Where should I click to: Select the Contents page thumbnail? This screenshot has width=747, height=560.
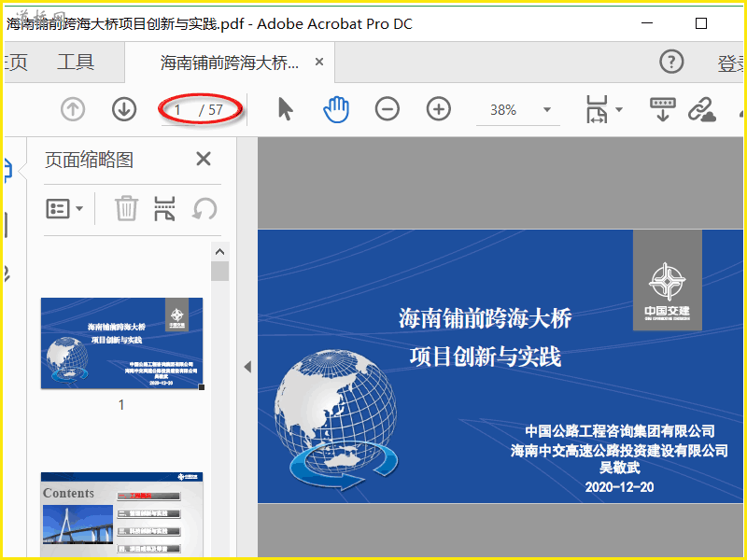[122, 514]
